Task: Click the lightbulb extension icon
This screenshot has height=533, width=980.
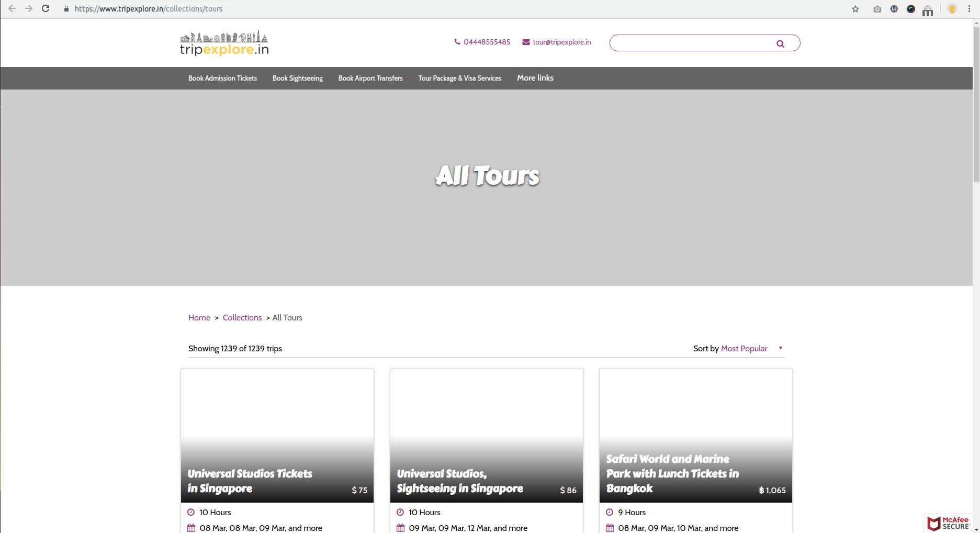Action: point(952,9)
